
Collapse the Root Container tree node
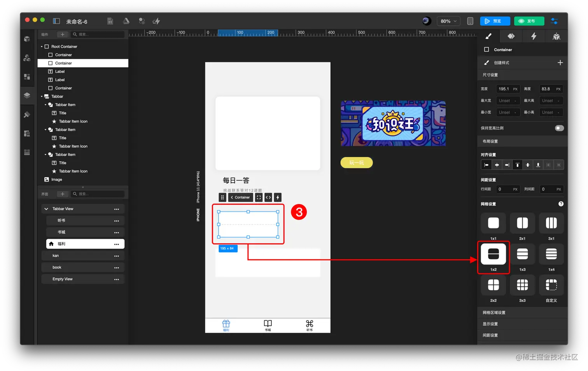click(x=42, y=47)
